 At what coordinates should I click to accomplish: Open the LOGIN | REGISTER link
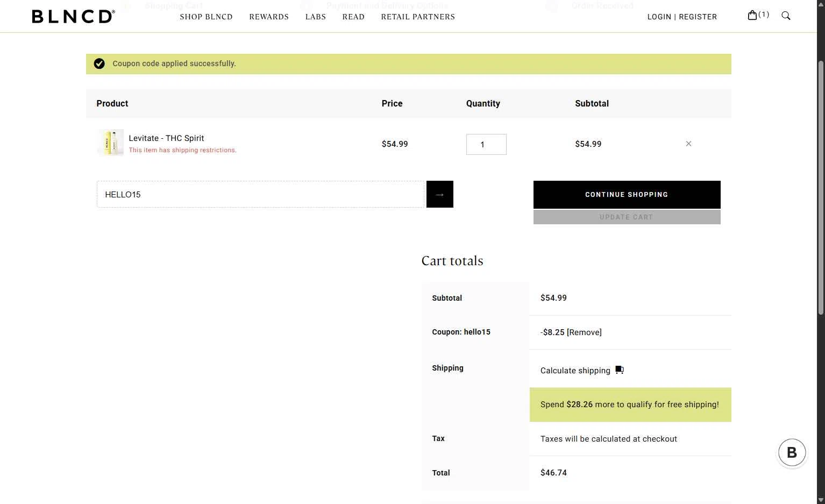point(682,17)
